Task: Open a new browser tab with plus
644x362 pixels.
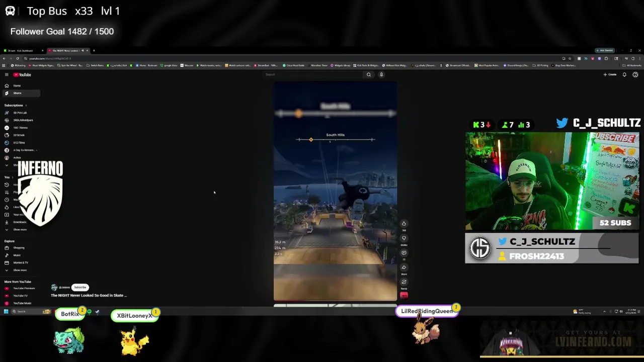Action: click(x=94, y=50)
